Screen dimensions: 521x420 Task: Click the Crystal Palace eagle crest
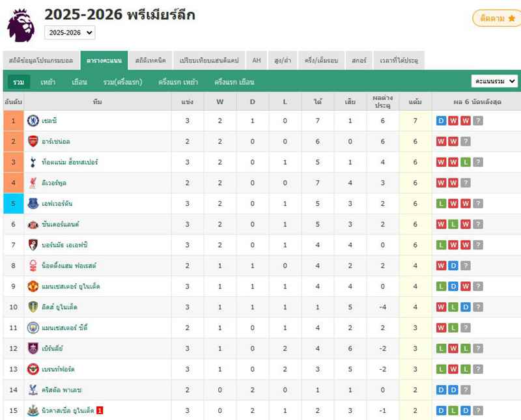pos(33,390)
